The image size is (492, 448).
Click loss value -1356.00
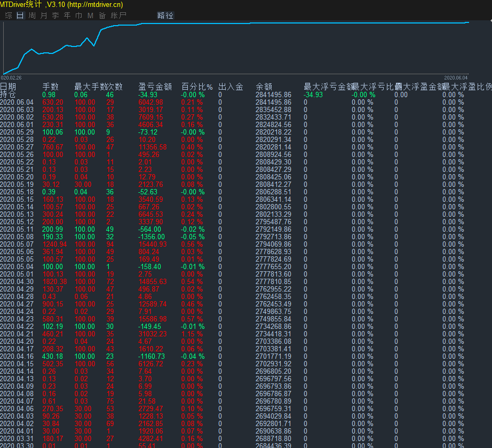click(152, 237)
